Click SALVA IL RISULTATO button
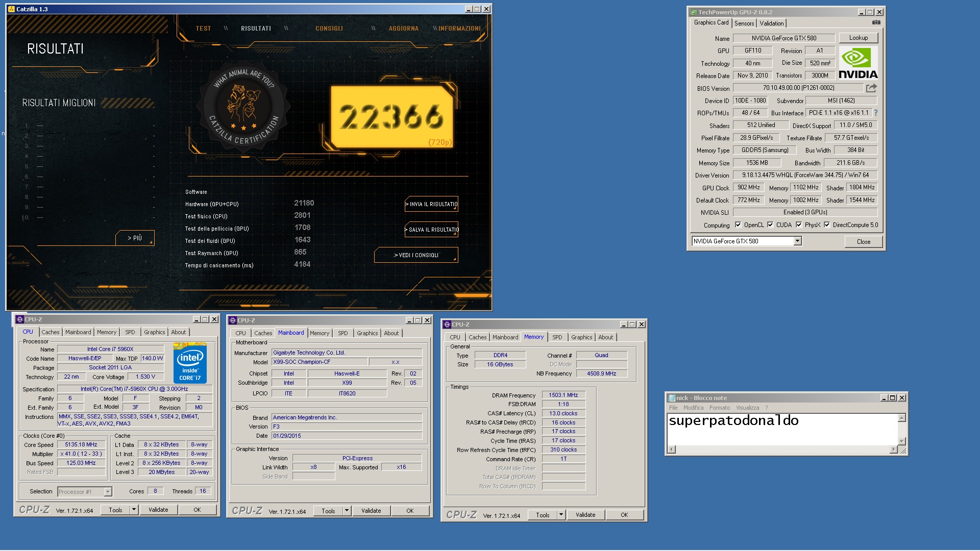 (x=431, y=230)
